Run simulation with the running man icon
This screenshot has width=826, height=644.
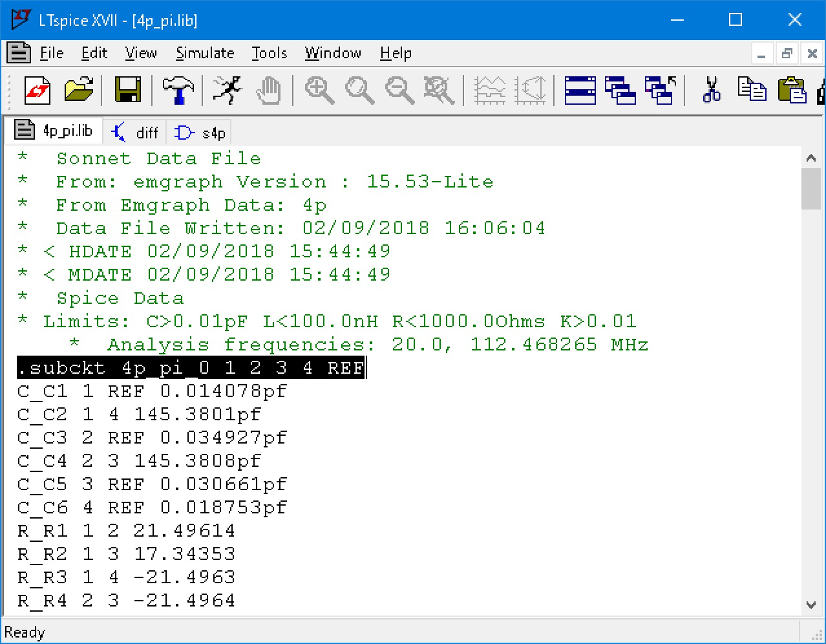tap(227, 90)
